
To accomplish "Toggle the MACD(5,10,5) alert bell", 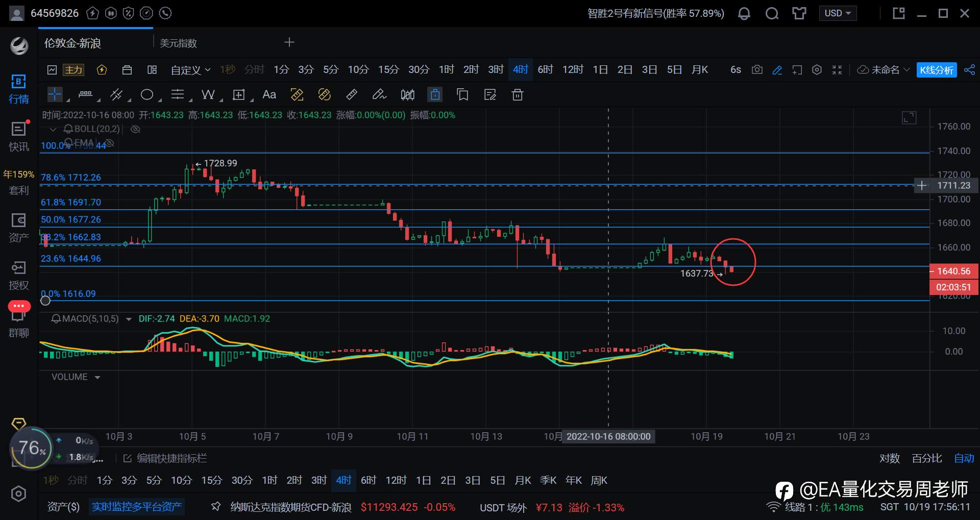I will pos(56,319).
